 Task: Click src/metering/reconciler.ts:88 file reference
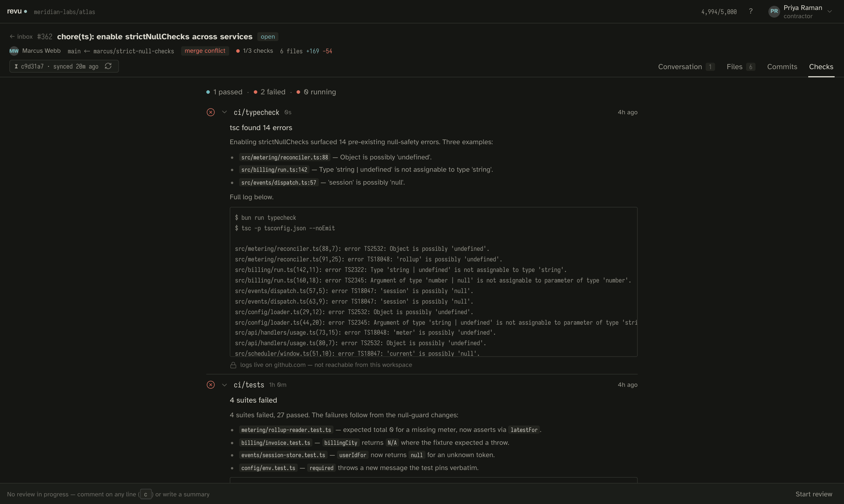(x=285, y=157)
